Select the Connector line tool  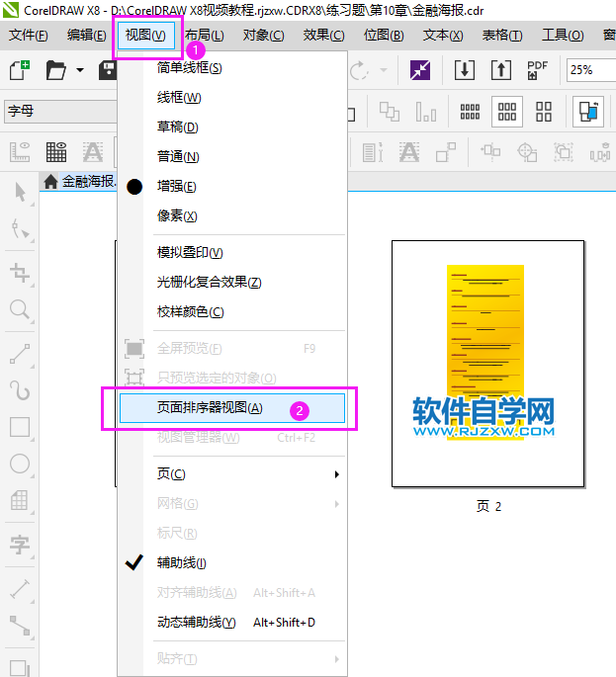(20, 626)
